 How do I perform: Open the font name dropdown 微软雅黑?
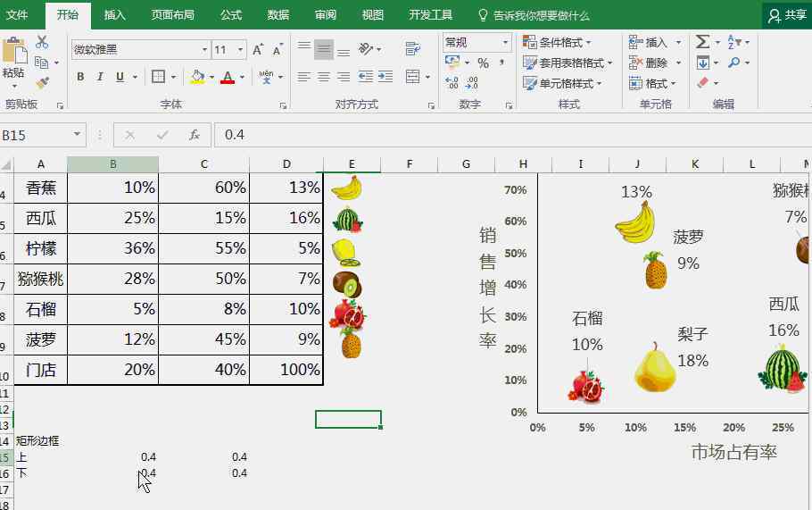pos(204,50)
